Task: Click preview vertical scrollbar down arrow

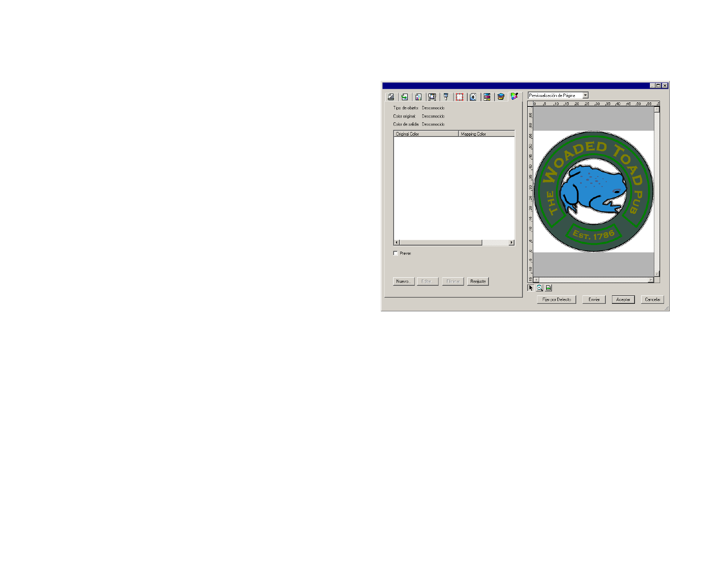Action: [657, 274]
